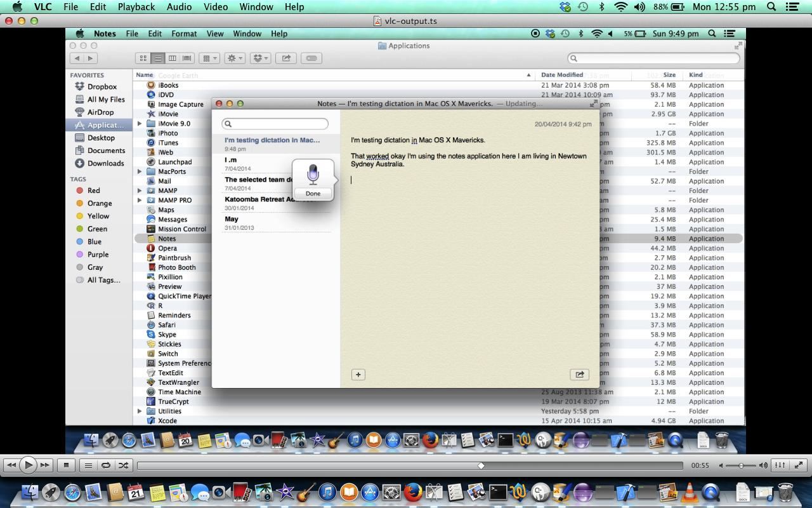Open VLC audio effects equalizer button
Viewport: 812px width, 508px height.
[780, 465]
